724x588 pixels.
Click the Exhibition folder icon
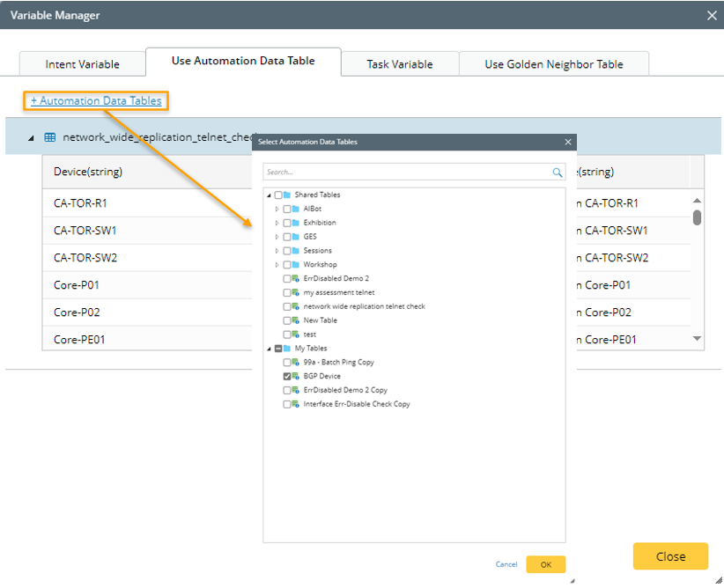click(297, 223)
